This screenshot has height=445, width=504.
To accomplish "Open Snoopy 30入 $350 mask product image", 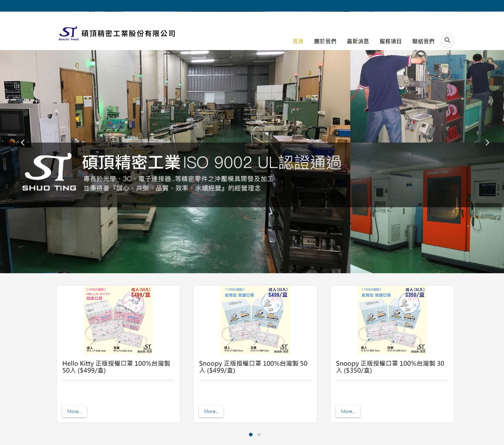I will [392, 320].
